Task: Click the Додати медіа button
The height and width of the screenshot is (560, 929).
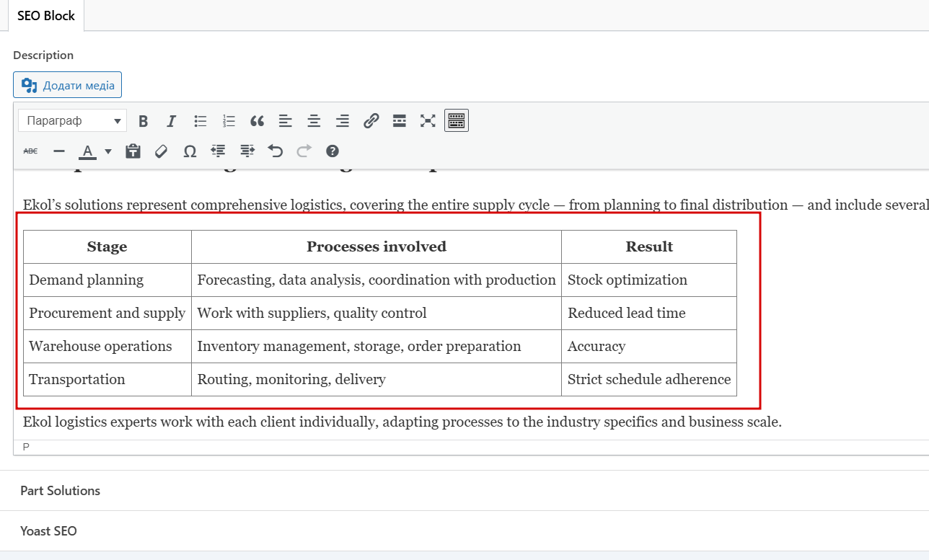Action: coord(67,85)
